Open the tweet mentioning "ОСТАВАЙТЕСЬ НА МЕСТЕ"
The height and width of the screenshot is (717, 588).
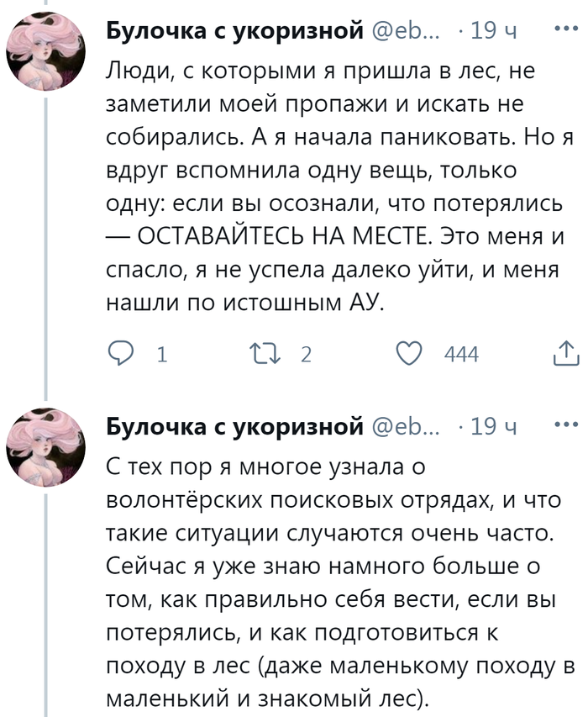click(336, 185)
